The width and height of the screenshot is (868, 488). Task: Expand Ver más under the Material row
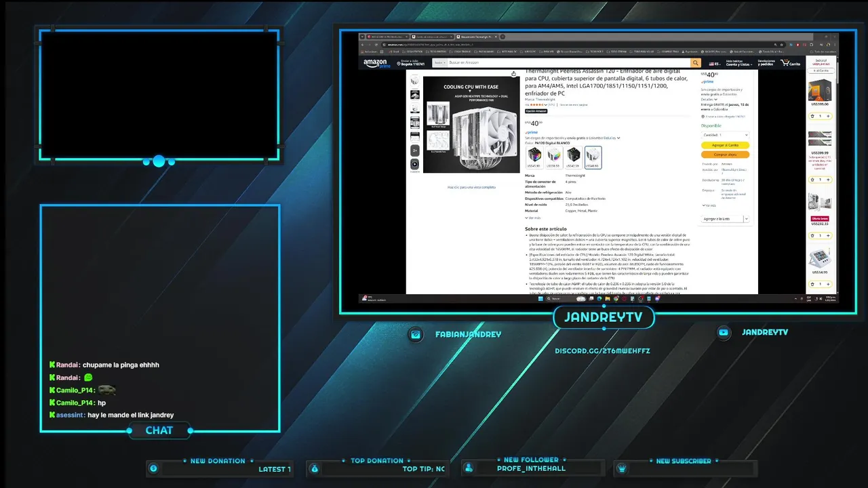[533, 218]
